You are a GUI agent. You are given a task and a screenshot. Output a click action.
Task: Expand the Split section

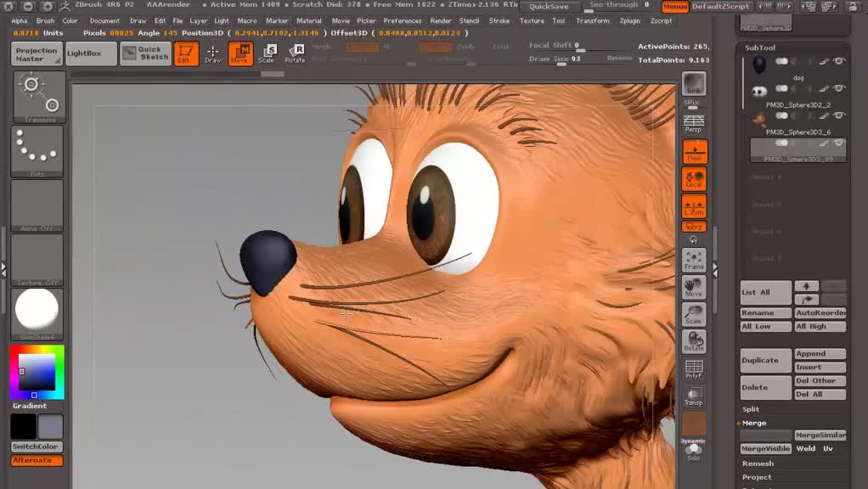click(751, 409)
